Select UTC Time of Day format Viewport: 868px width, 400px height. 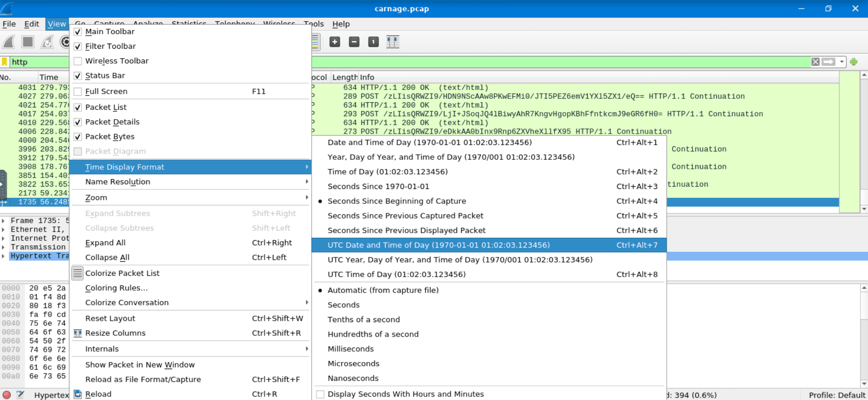point(489,274)
